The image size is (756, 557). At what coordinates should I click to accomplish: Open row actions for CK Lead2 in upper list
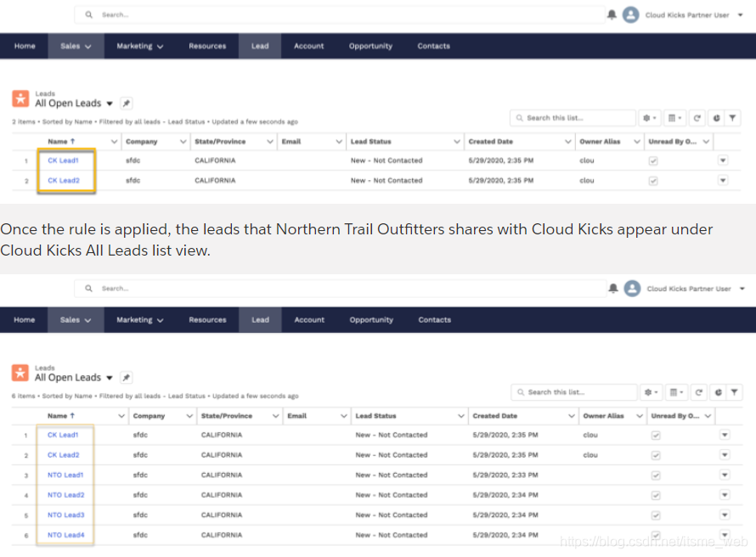[723, 181]
